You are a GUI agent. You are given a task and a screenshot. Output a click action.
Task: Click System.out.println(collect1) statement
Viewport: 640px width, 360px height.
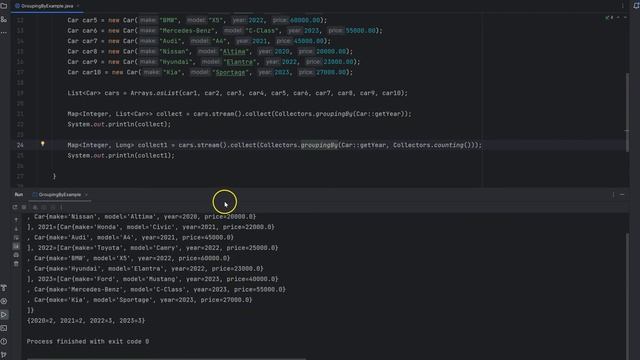[121, 156]
